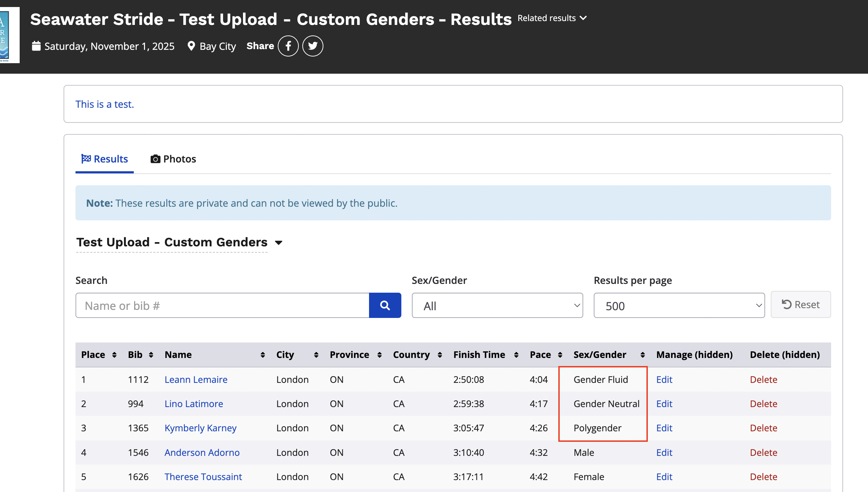Share results on Twitter icon
Screen dimensions: 868x492
coord(313,46)
